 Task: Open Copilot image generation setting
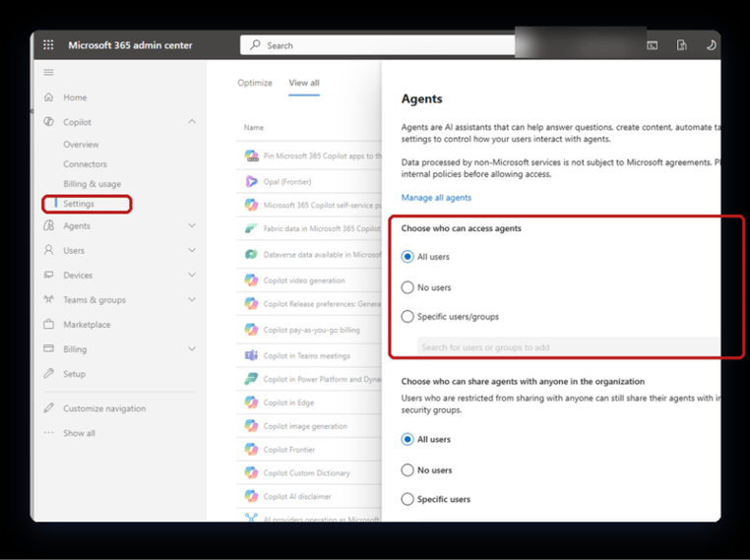tap(305, 426)
